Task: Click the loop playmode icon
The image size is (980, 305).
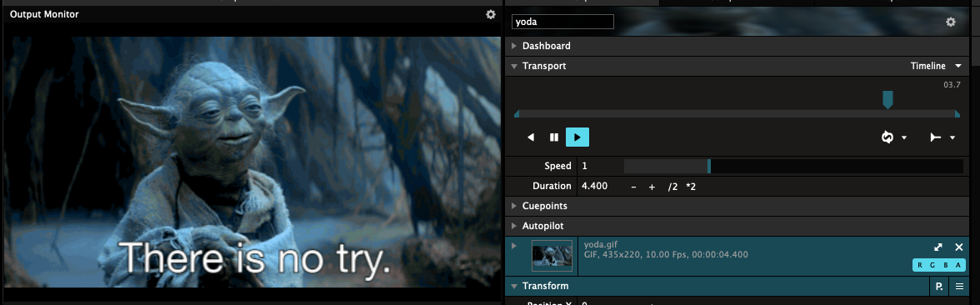Action: [x=887, y=137]
